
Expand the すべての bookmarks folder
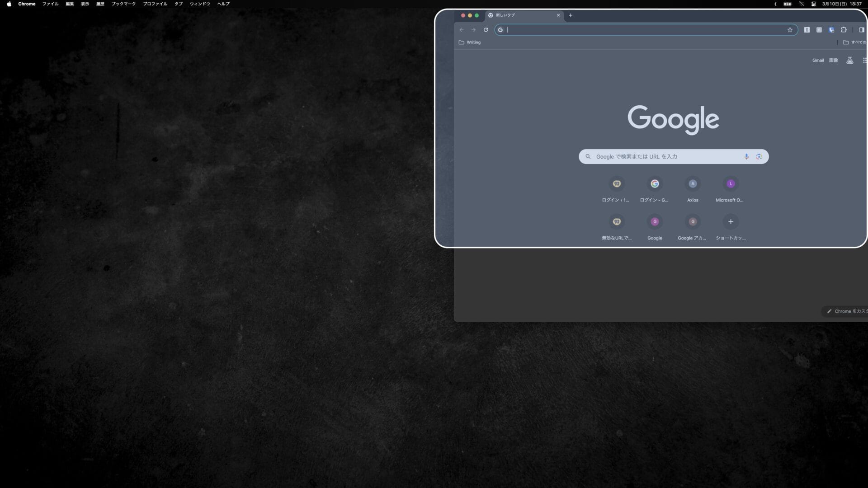coord(854,42)
